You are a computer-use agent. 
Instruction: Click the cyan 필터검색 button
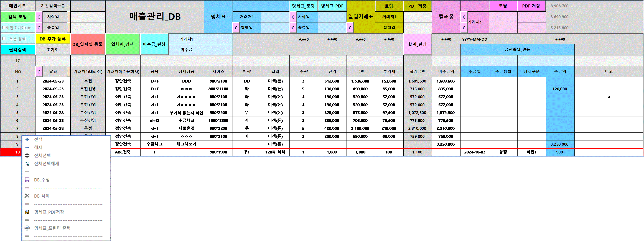point(17,50)
